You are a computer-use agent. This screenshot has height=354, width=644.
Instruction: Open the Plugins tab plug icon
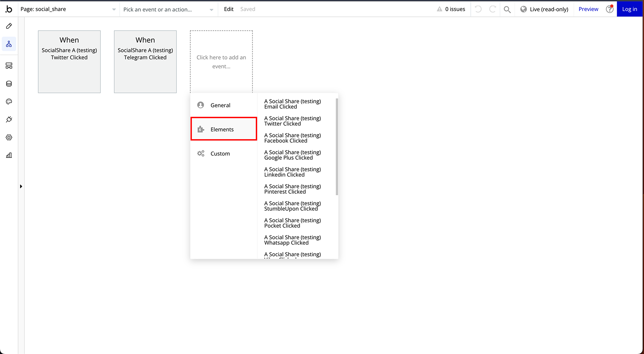(x=9, y=119)
